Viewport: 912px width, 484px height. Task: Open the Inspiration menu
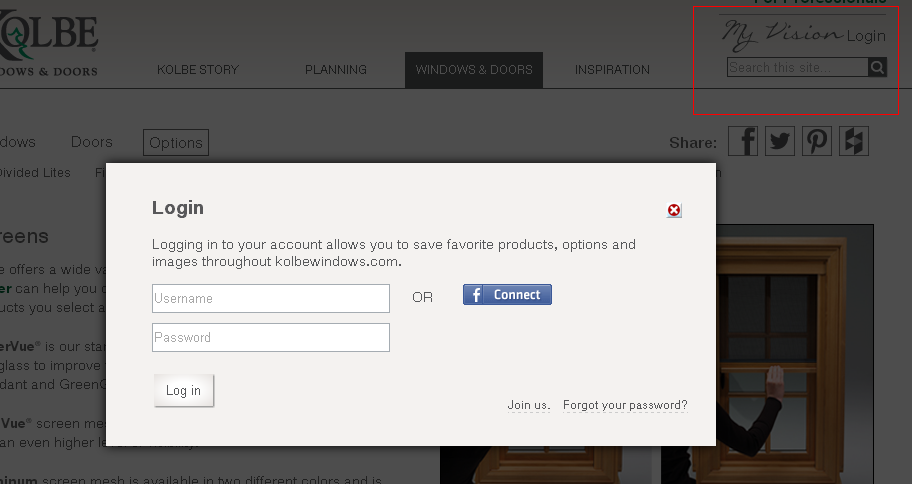click(x=612, y=70)
